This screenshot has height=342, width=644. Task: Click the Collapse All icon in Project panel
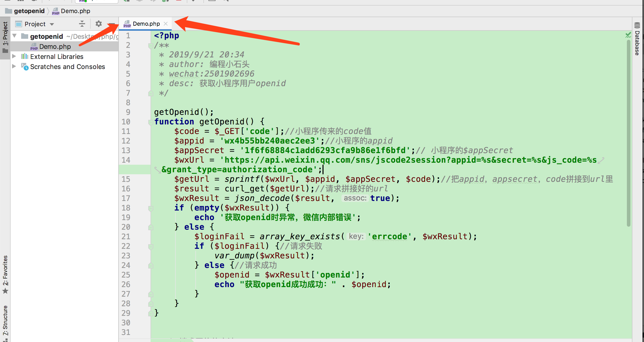(x=82, y=24)
